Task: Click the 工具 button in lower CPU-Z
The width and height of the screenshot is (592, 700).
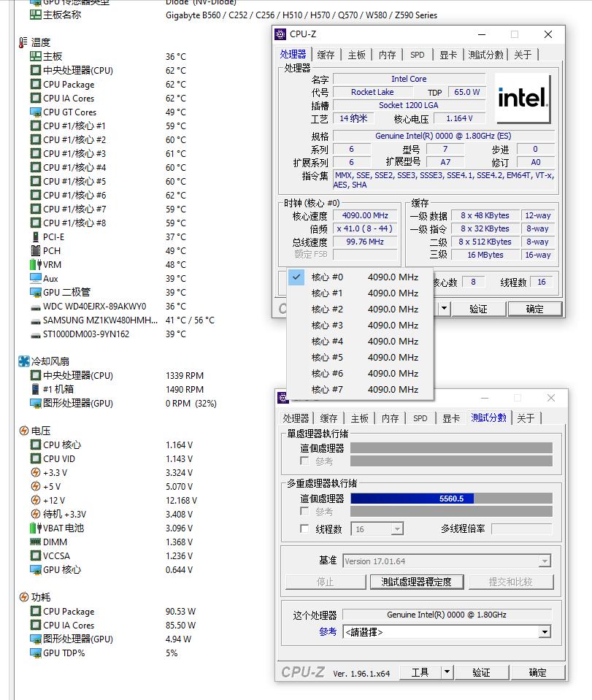Action: (420, 672)
